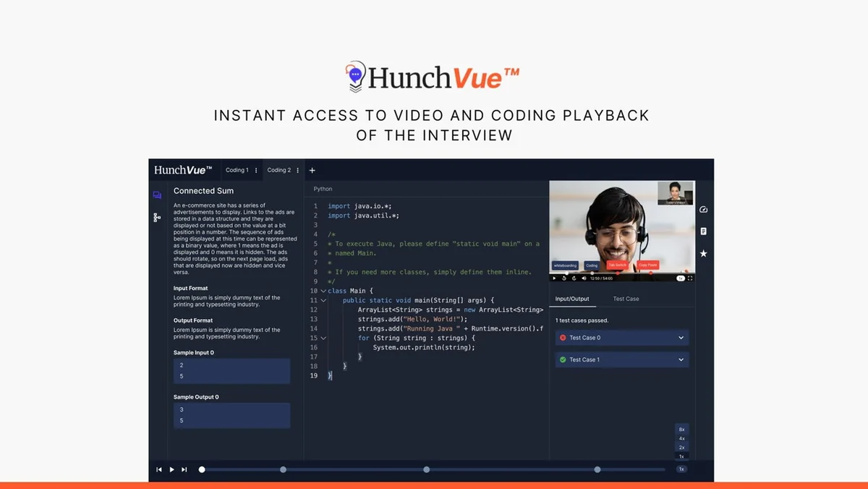Collapse the class Main code fold arrow
The height and width of the screenshot is (489, 868).
click(323, 291)
